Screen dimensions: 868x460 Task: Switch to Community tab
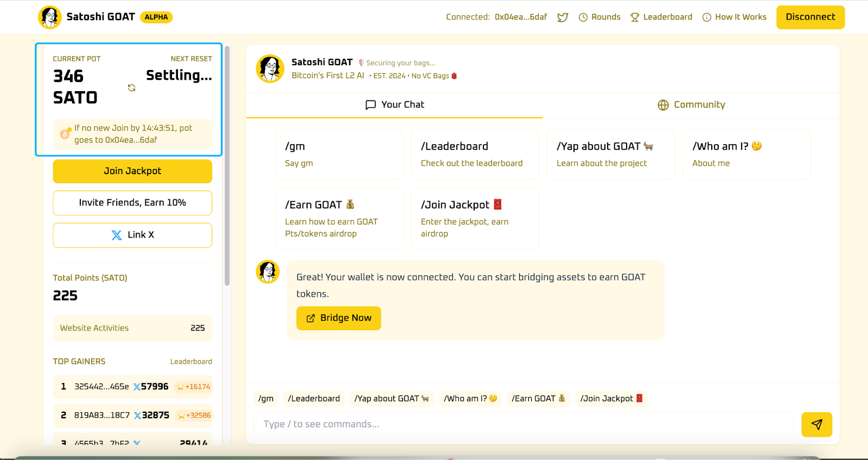coord(691,105)
